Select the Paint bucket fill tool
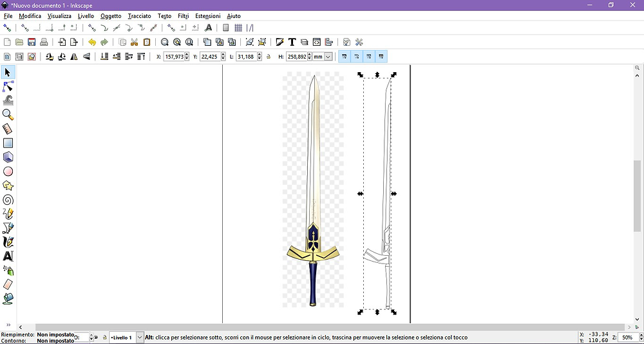644x344 pixels. pyautogui.click(x=8, y=298)
